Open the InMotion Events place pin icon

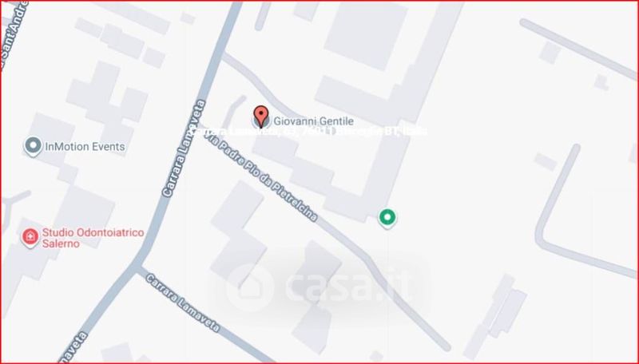pos(33,146)
